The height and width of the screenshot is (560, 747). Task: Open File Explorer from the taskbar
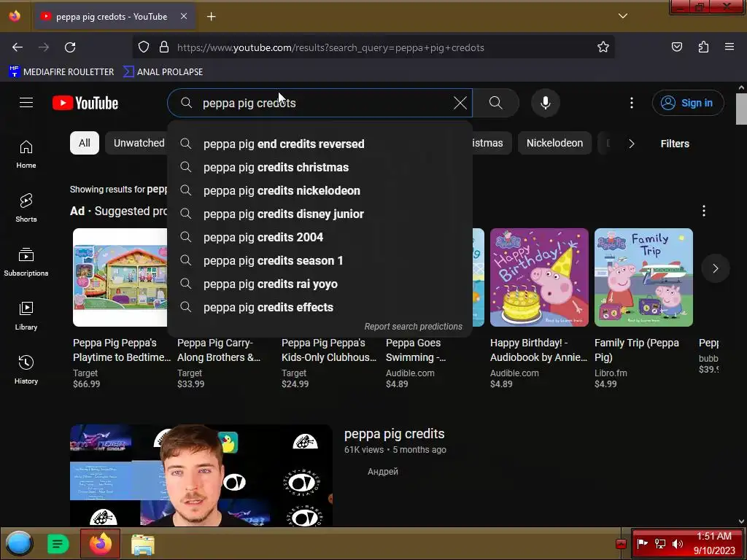(x=143, y=544)
